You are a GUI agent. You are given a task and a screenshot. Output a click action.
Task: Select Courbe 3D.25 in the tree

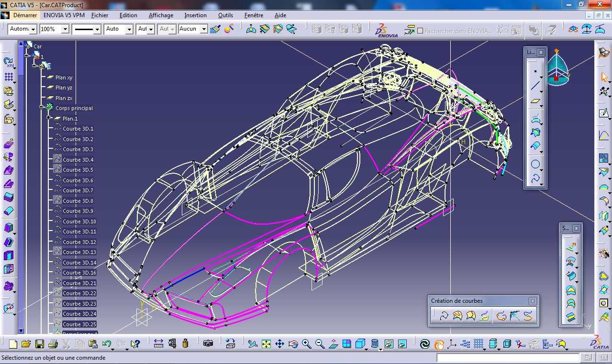79,324
